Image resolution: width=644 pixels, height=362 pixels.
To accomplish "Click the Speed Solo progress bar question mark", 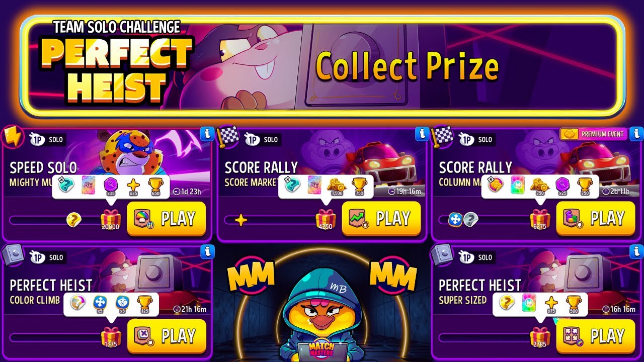I will [74, 220].
